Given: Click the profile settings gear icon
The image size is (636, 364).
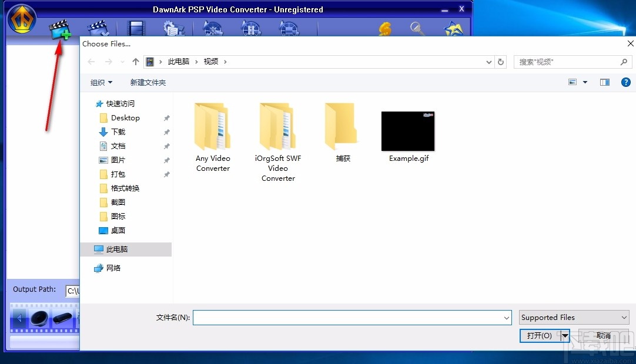Looking at the screenshot, I should [174, 28].
